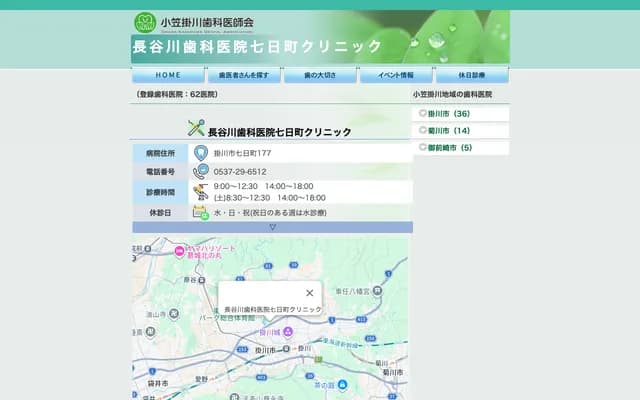The image size is (640, 400).
Task: Click the 病院住所 row label
Action: click(x=160, y=153)
